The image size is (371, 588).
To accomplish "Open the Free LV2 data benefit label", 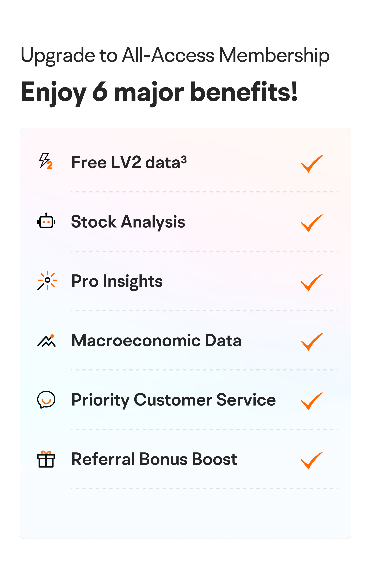I will coord(129,162).
